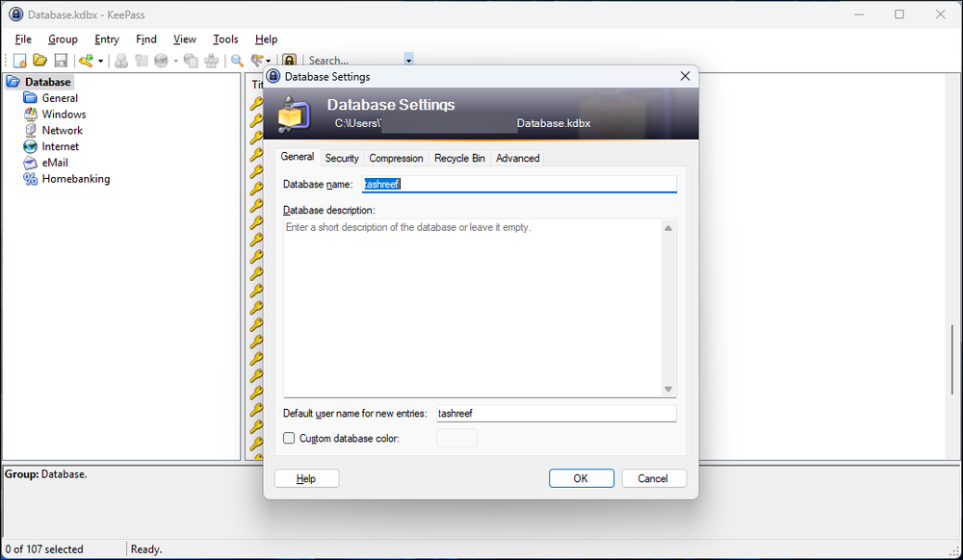Viewport: 963px width, 560px height.
Task: Open the Tools menu
Action: (225, 39)
